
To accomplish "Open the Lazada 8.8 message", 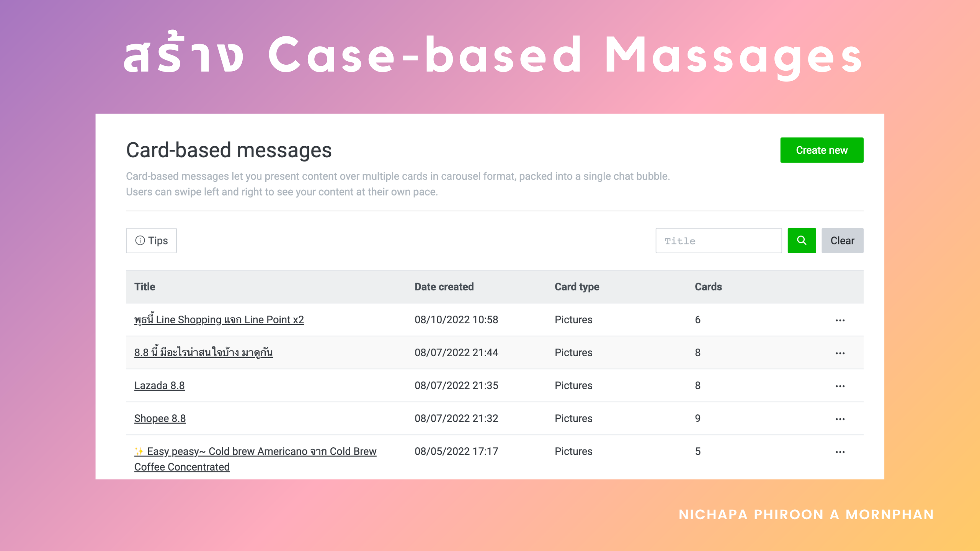I will [159, 385].
